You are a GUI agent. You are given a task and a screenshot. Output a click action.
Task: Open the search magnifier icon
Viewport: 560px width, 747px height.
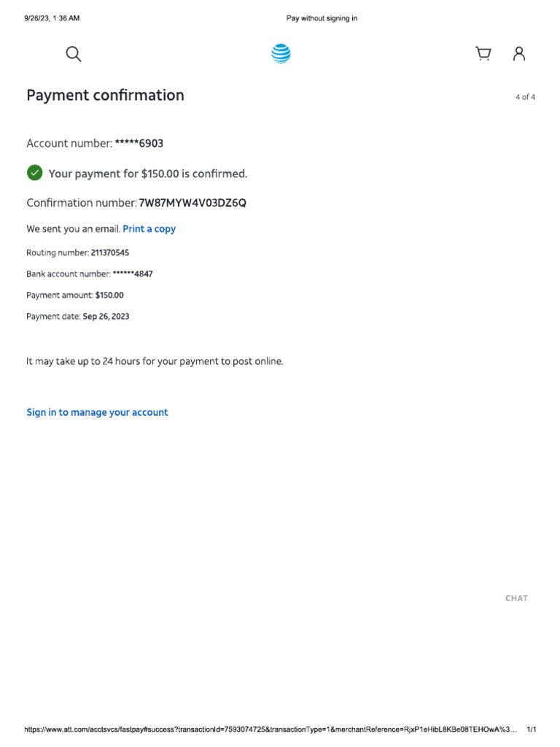pos(74,54)
